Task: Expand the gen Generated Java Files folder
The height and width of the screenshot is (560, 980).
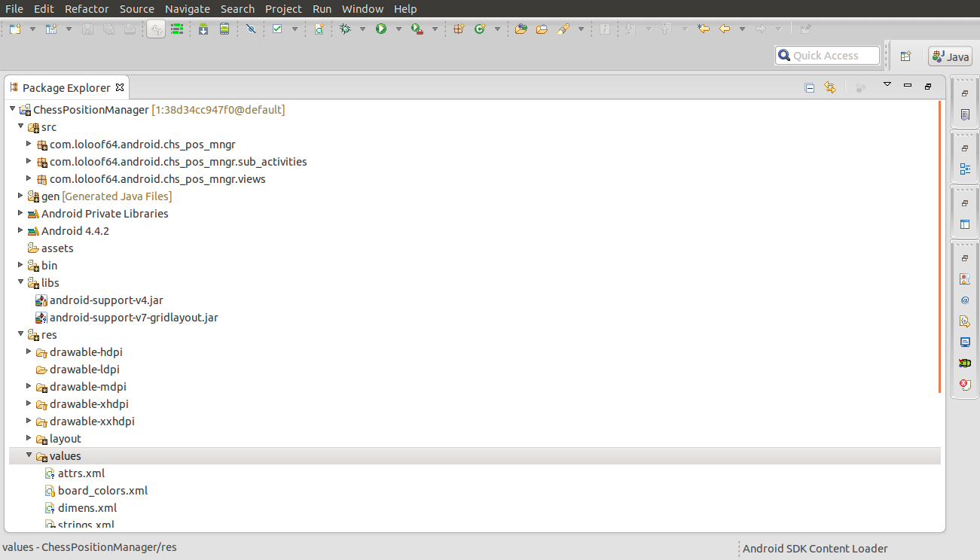Action: [21, 196]
